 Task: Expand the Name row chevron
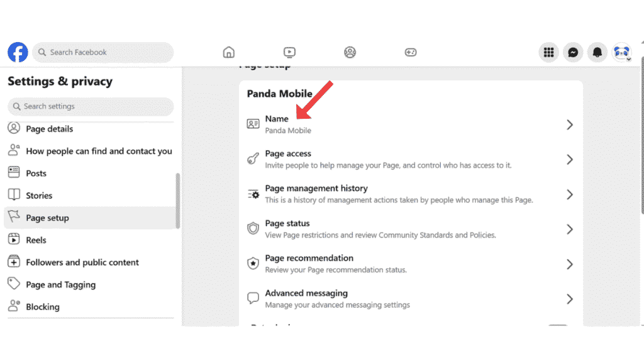tap(570, 125)
